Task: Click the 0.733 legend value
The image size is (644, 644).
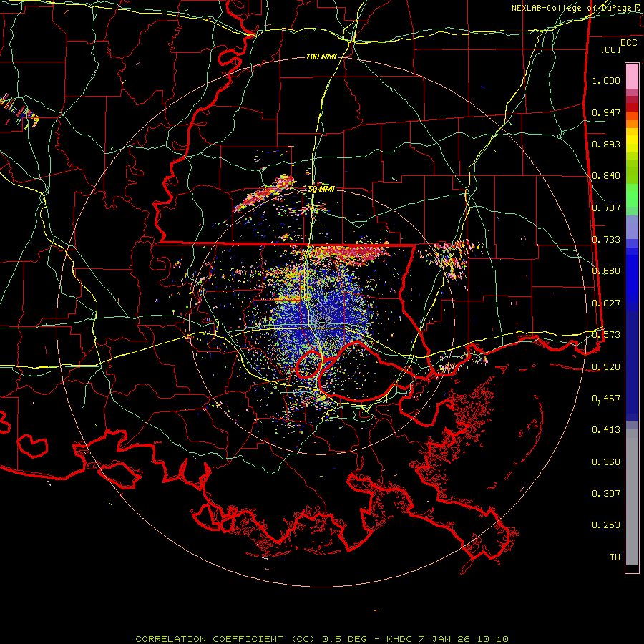Action: click(606, 240)
